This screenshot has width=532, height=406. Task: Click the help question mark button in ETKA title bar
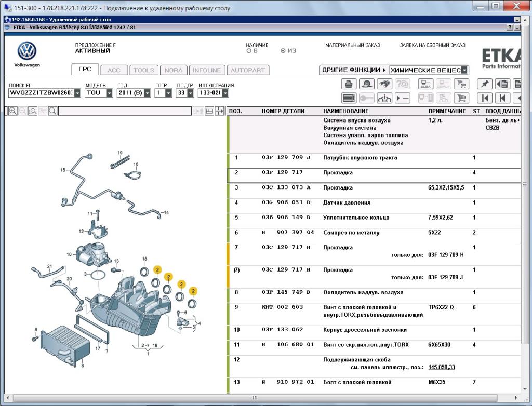pyautogui.click(x=510, y=28)
